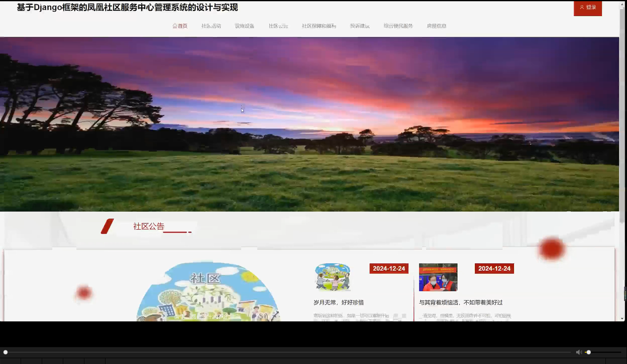Click the site title 基于Django框架的凤凰社区服务中心管理系统
The width and height of the screenshot is (627, 364).
coord(127,7)
